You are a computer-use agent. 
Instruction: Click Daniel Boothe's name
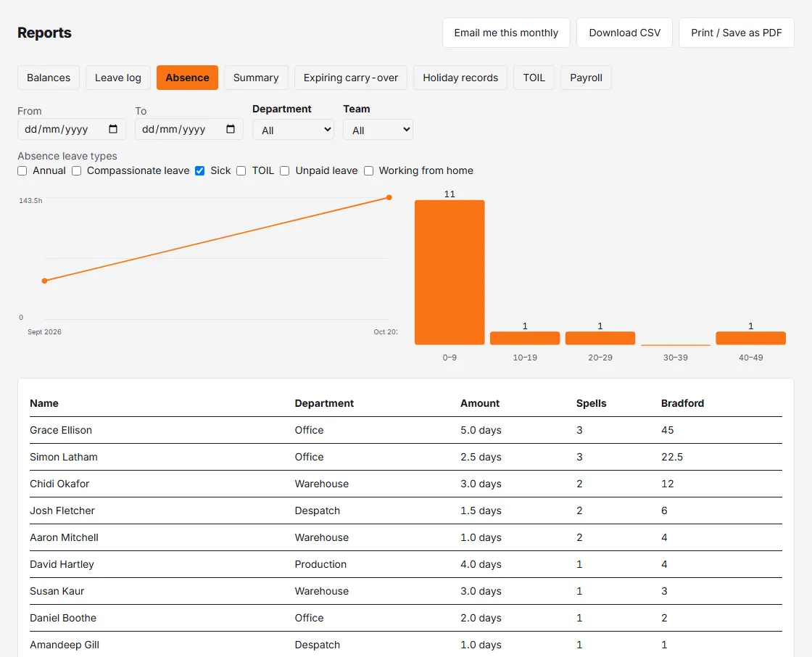coord(63,618)
